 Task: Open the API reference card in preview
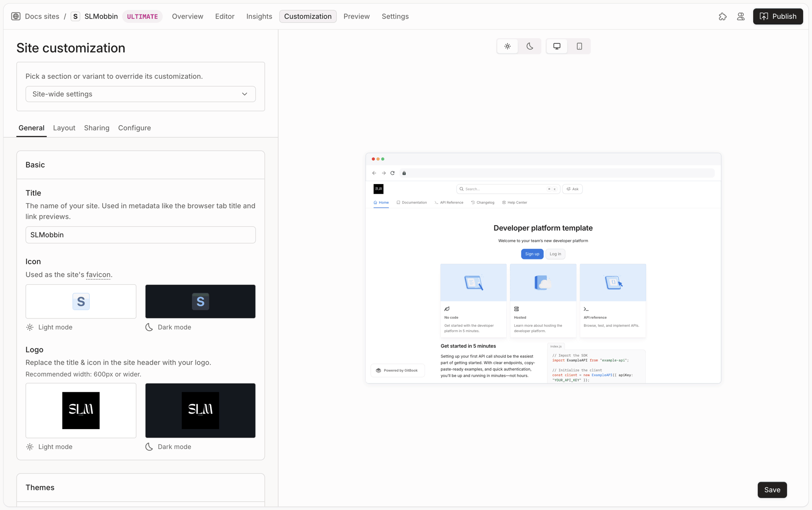click(613, 300)
